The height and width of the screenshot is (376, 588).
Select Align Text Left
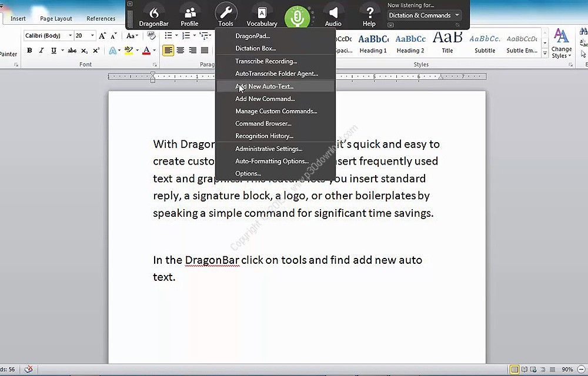(168, 51)
